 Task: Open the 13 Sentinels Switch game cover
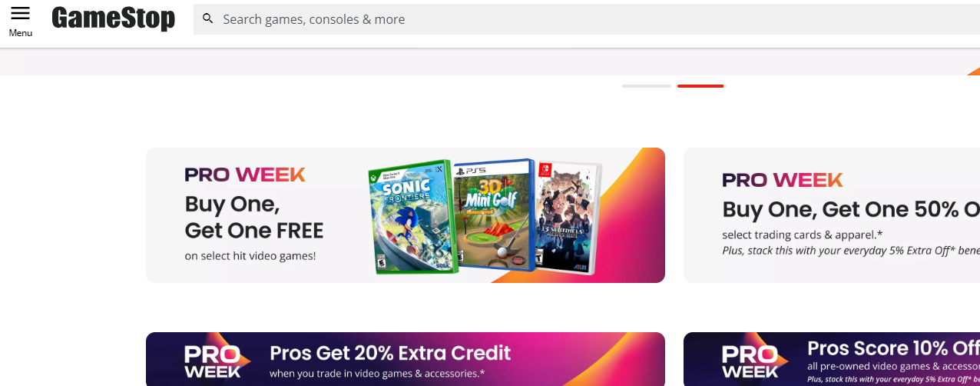pos(568,215)
